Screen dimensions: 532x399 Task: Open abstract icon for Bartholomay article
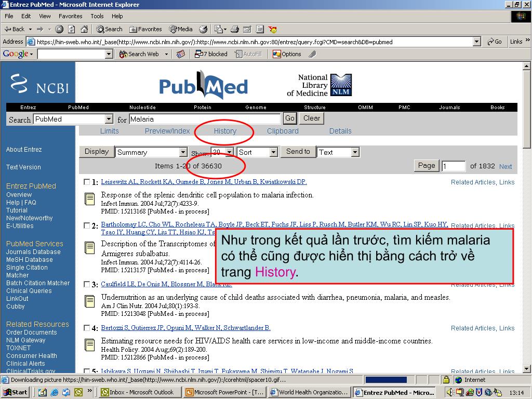(89, 248)
